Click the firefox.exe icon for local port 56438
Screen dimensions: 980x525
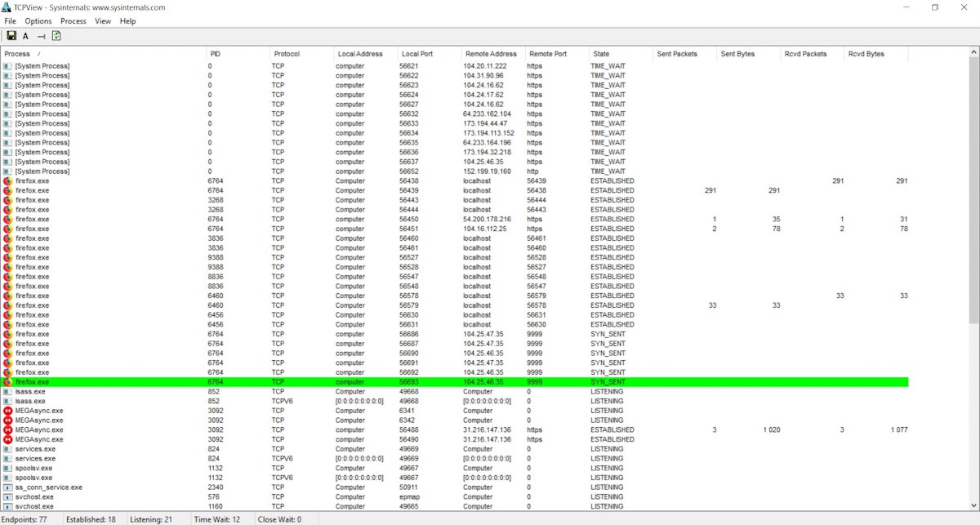7,181
